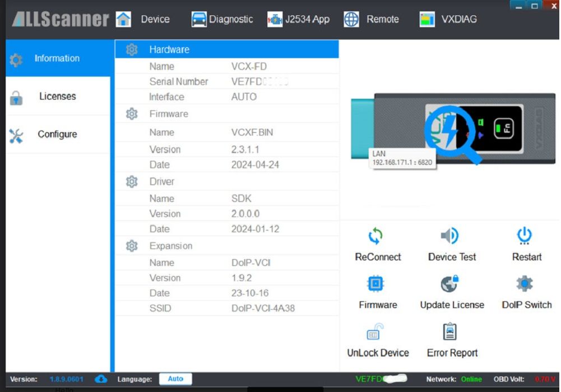The width and height of the screenshot is (561, 392).
Task: Toggle the DoIP Switch gear icon
Action: [x=525, y=284]
